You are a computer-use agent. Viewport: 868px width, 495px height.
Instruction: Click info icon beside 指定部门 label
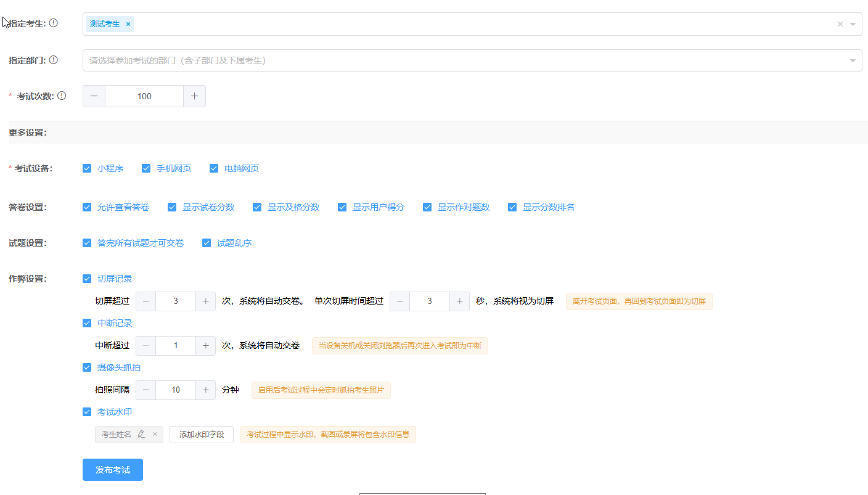click(x=54, y=60)
